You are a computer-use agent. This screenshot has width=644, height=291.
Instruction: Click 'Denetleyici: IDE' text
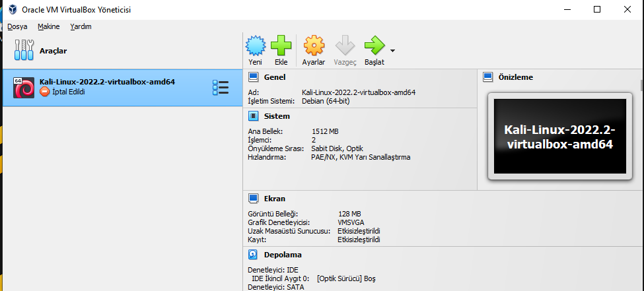tap(273, 270)
